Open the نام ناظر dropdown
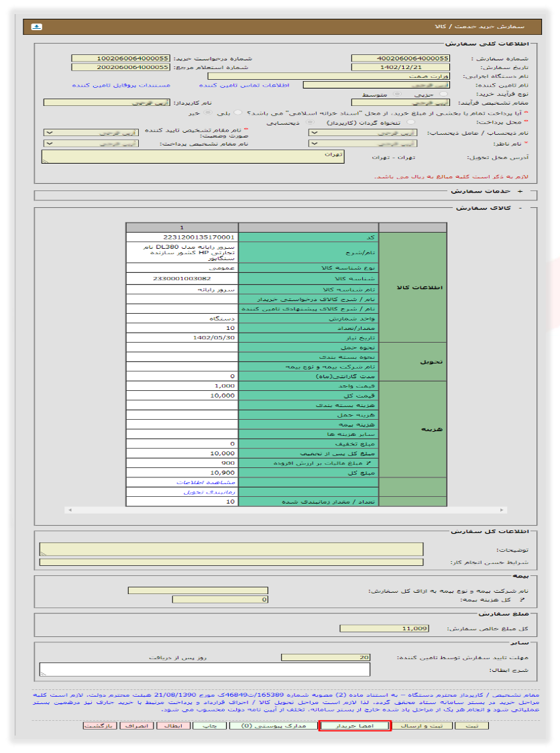 pyautogui.click(x=363, y=143)
